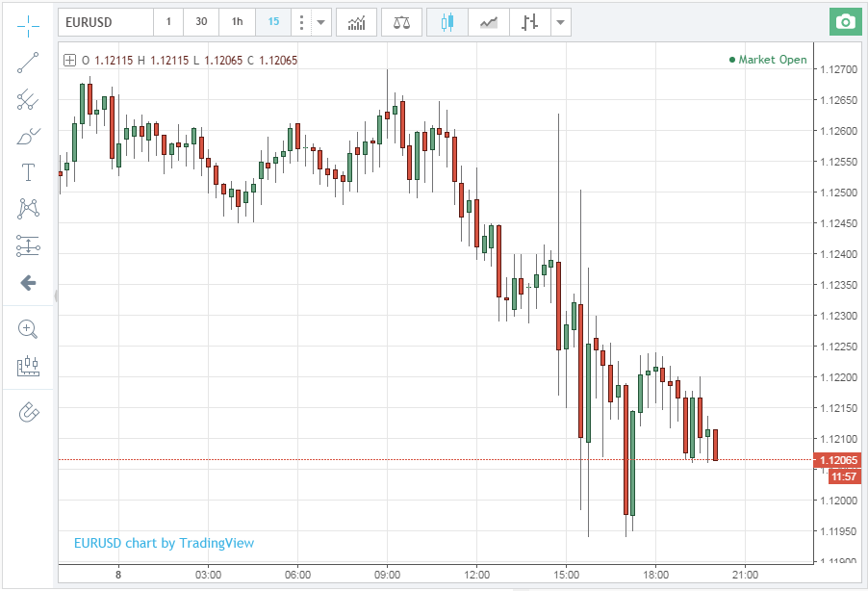Select the crosshair cursor tool
The height and width of the screenshot is (591, 868).
[x=28, y=25]
